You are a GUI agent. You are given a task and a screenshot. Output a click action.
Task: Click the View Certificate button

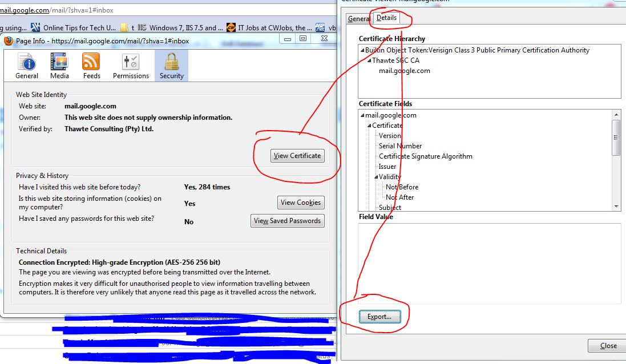297,156
